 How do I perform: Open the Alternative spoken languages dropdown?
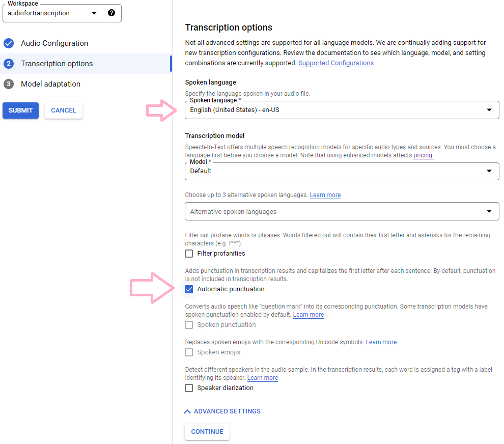point(342,212)
